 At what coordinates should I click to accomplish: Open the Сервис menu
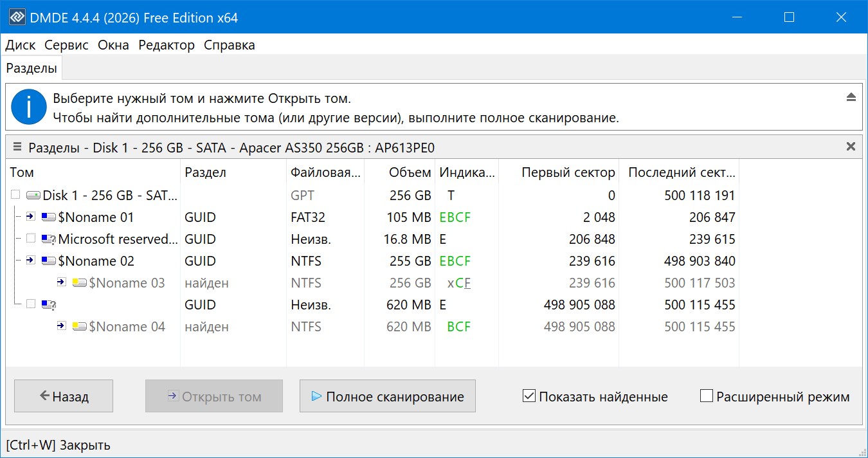(66, 44)
